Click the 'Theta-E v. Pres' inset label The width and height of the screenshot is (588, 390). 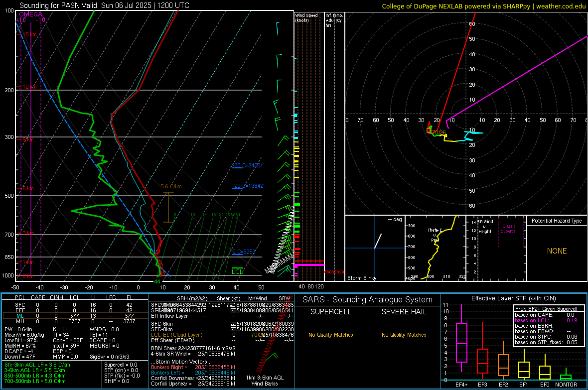(435, 235)
